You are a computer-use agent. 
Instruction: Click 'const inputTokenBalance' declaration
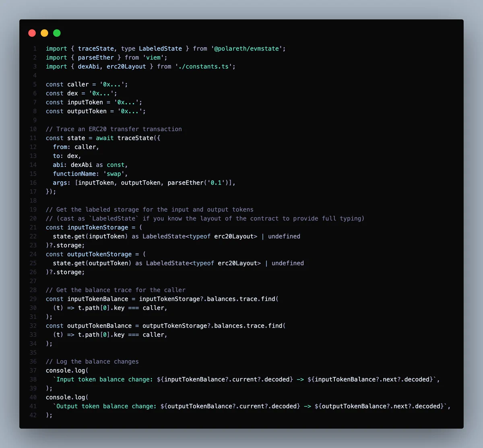(87, 299)
